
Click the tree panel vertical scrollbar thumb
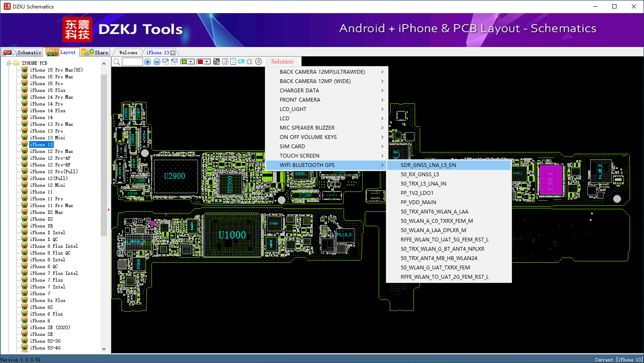[x=104, y=155]
